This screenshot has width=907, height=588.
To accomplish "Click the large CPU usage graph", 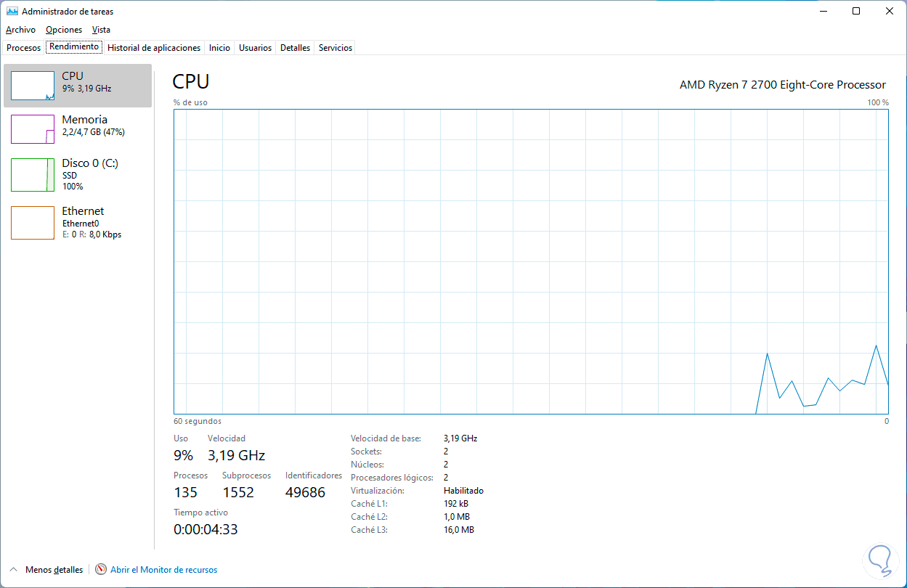I will click(531, 261).
